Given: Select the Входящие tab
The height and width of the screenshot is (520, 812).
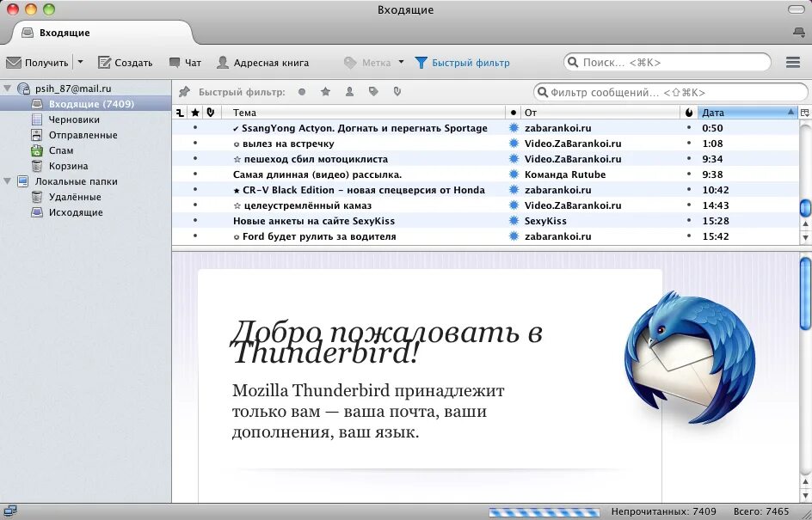Looking at the screenshot, I should (x=101, y=33).
